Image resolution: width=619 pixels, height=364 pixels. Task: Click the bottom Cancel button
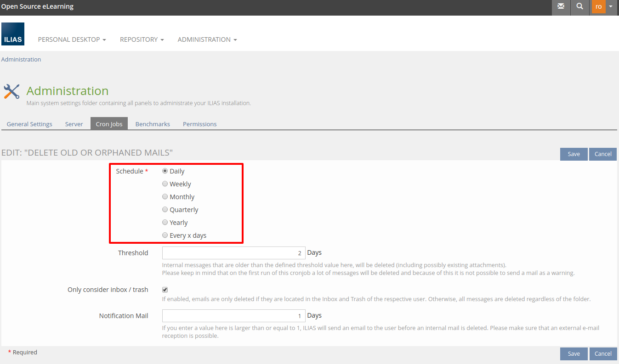click(x=602, y=353)
